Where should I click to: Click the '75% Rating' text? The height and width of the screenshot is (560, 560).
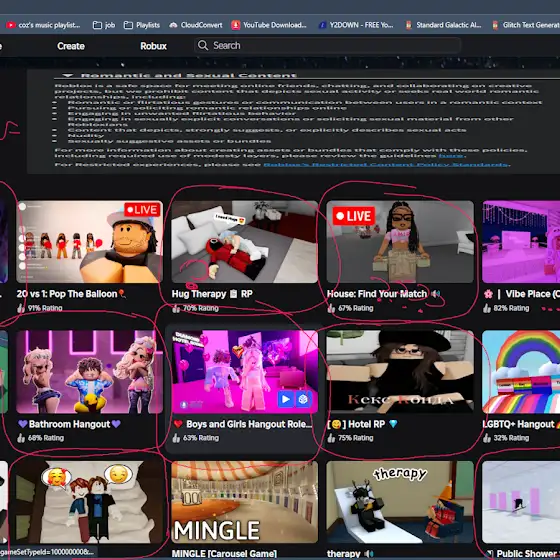pos(356,438)
